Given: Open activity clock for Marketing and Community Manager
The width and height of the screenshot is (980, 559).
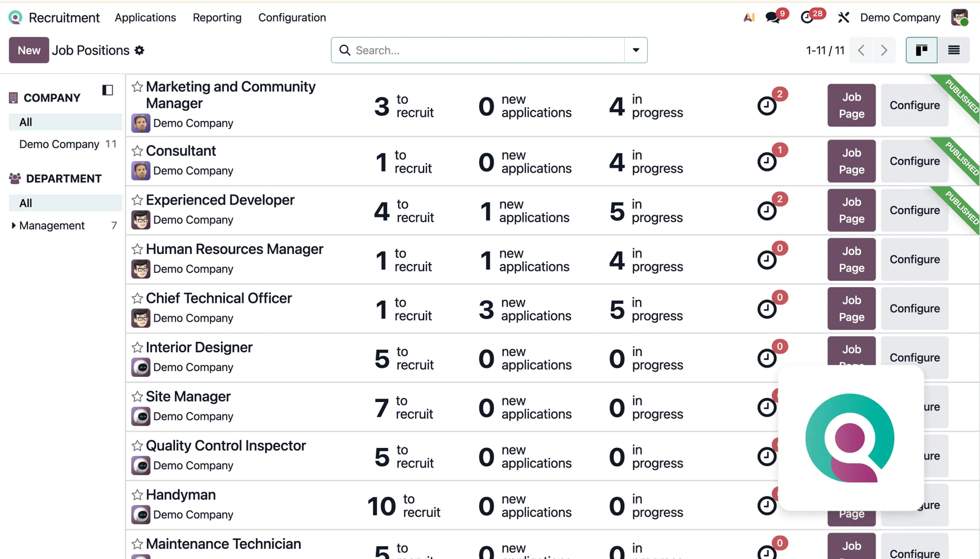Looking at the screenshot, I should (x=767, y=106).
